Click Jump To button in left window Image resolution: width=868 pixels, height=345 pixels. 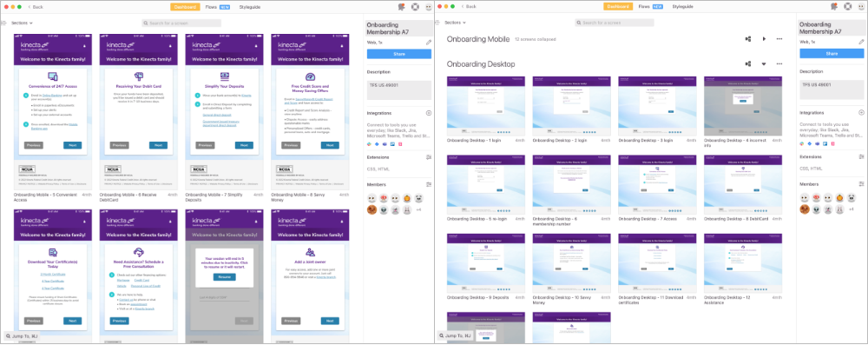(22, 336)
